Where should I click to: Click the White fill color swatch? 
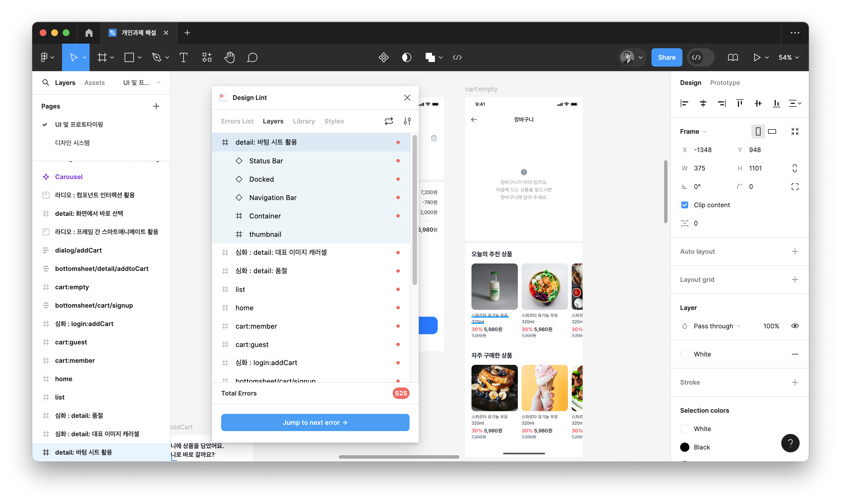pyautogui.click(x=685, y=354)
